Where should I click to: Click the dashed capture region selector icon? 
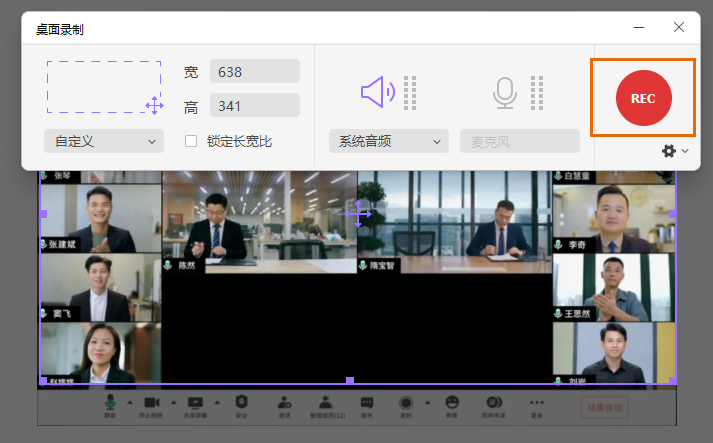pyautogui.click(x=103, y=86)
